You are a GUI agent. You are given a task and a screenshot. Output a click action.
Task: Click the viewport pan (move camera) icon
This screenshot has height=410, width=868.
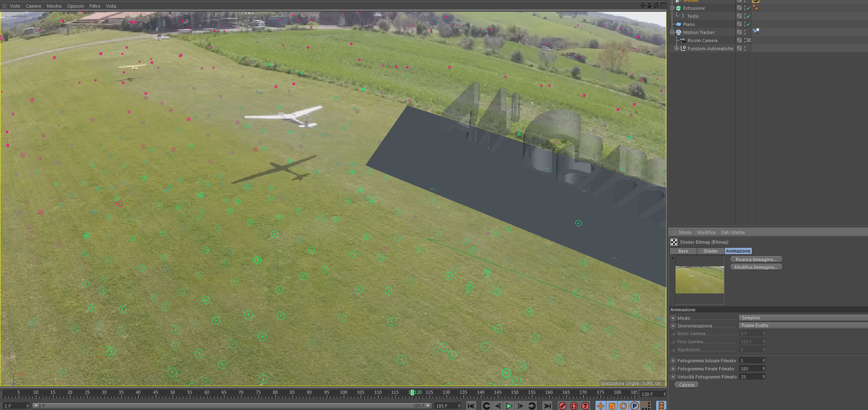click(643, 6)
